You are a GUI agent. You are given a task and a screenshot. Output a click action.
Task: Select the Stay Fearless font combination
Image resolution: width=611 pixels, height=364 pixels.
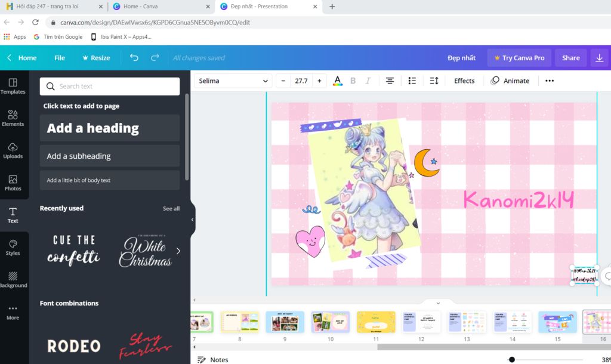[x=145, y=346]
